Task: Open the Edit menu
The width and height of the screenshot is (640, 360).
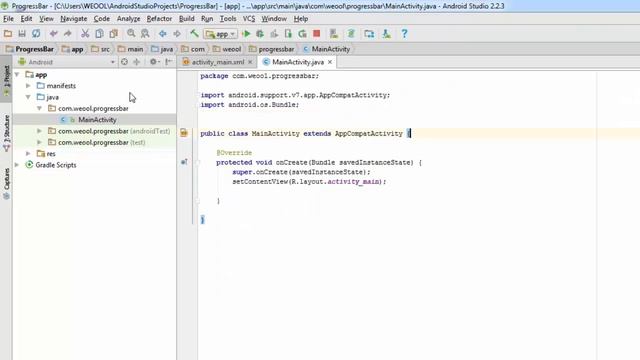Action: (x=26, y=19)
